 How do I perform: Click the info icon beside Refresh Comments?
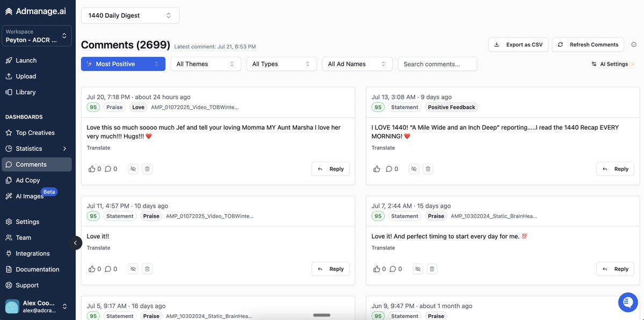tap(634, 45)
